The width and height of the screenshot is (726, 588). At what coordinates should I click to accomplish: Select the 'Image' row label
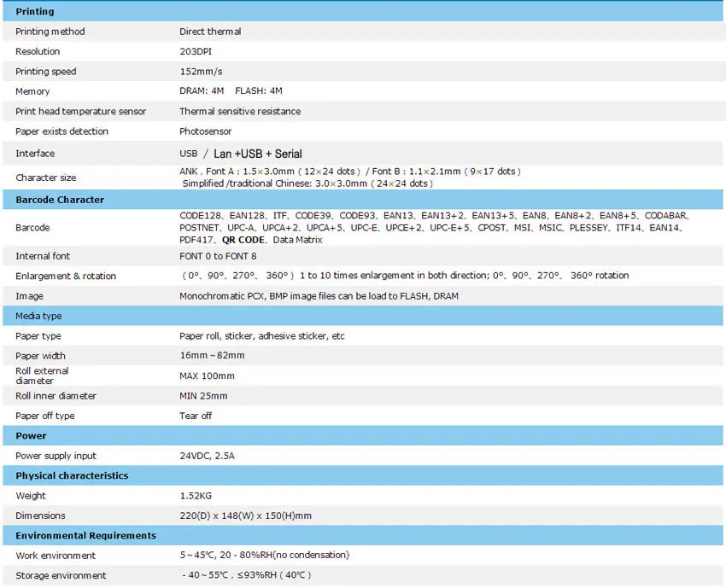click(29, 296)
